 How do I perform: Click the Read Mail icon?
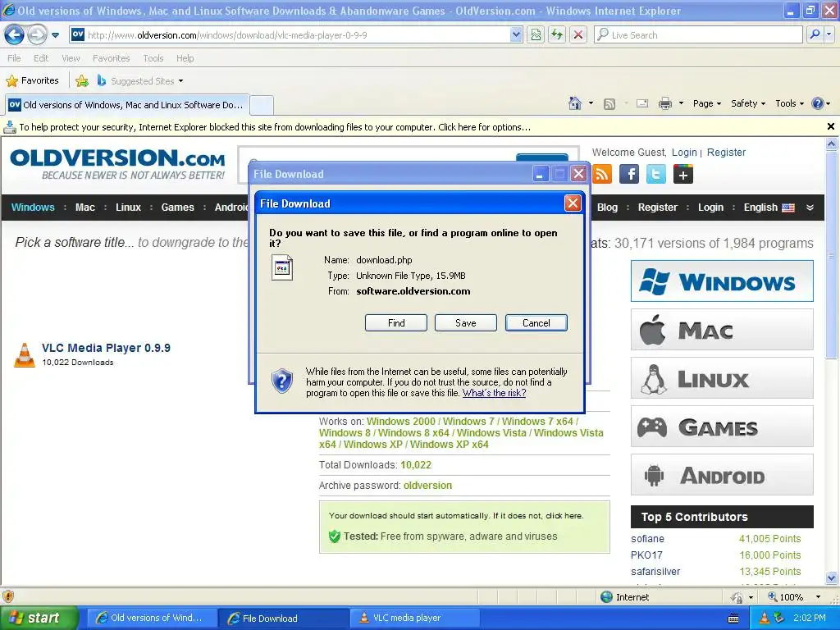642,103
